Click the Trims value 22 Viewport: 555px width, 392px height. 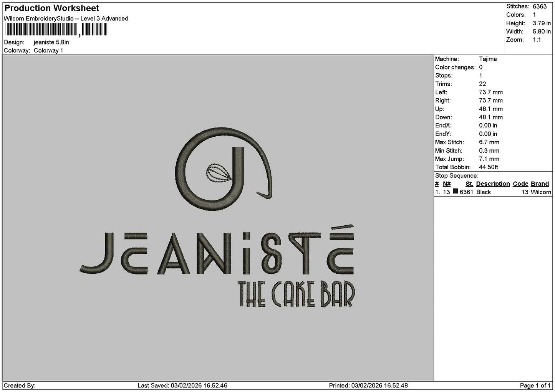tap(482, 84)
